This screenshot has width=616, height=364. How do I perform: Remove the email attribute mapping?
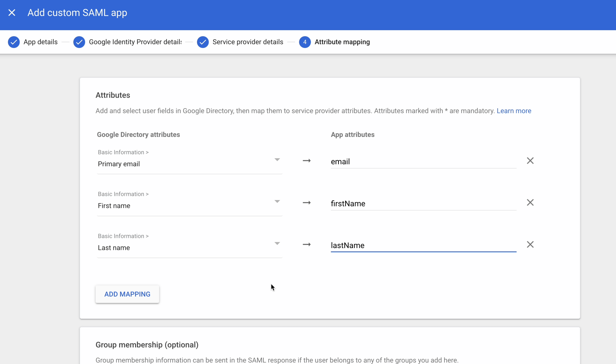[x=530, y=160]
